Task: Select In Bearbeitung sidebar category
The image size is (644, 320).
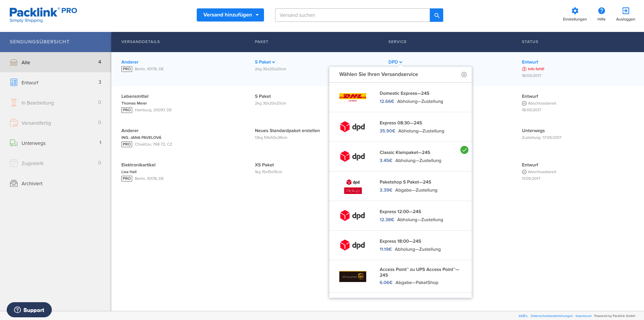Action: tap(55, 103)
